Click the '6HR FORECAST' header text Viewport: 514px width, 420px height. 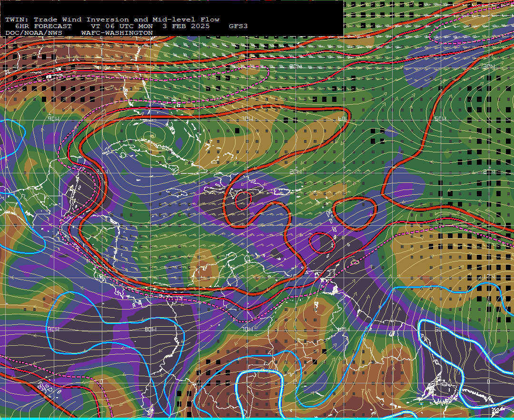(43, 26)
